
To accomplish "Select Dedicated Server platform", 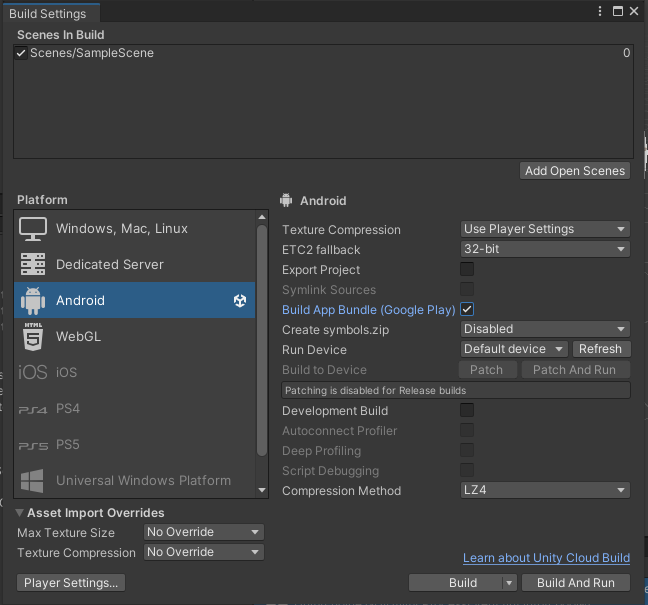I will click(135, 264).
